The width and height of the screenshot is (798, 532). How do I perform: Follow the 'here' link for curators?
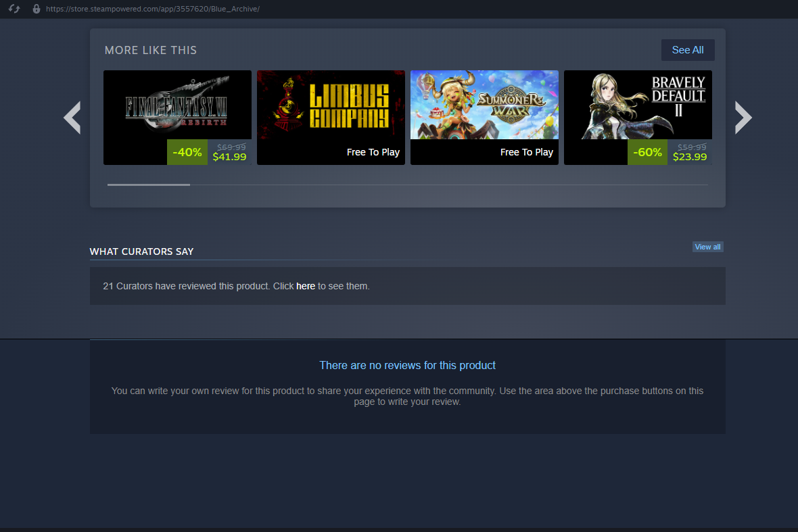(x=306, y=286)
